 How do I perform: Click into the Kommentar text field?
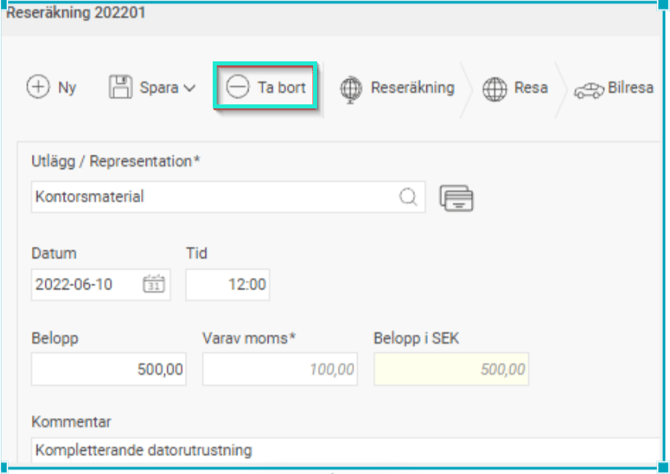point(340,450)
